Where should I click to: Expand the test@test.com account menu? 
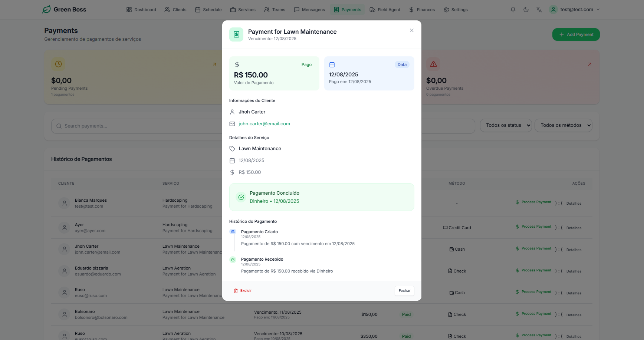coord(574,9)
